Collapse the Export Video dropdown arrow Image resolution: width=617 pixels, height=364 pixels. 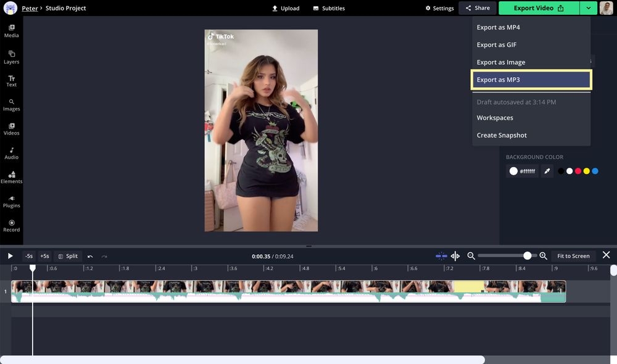pyautogui.click(x=589, y=8)
